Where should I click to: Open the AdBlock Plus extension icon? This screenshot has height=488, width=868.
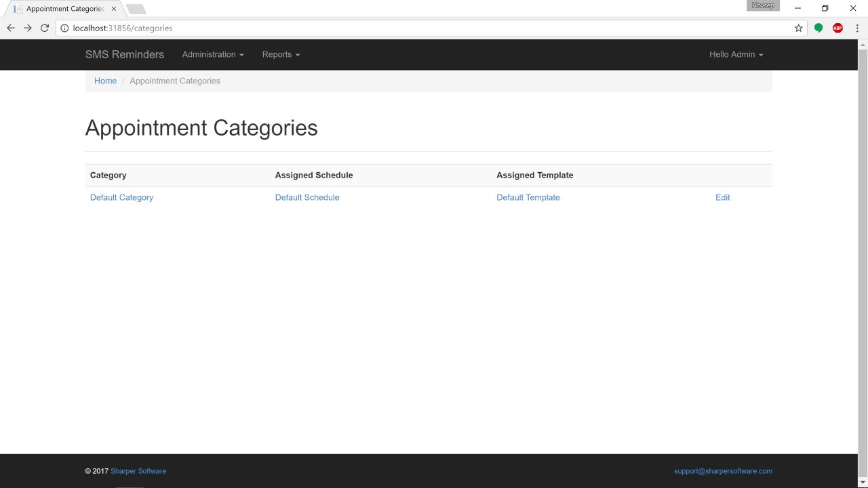tap(837, 28)
